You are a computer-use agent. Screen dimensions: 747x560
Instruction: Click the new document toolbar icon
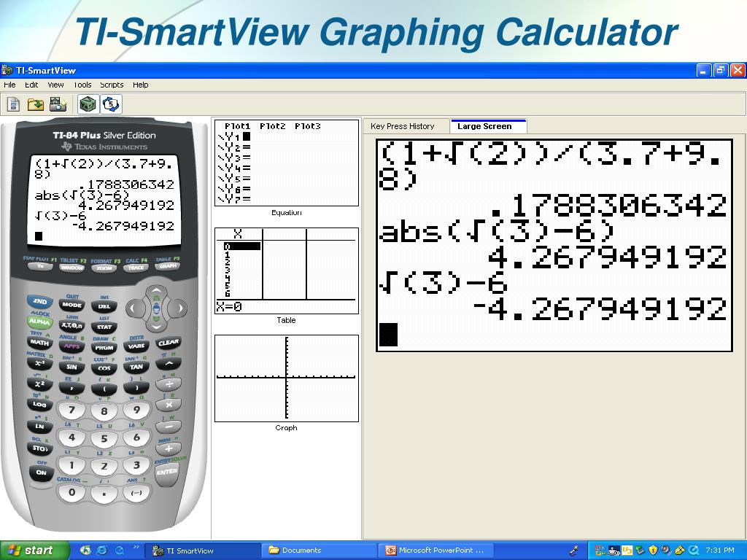13,104
